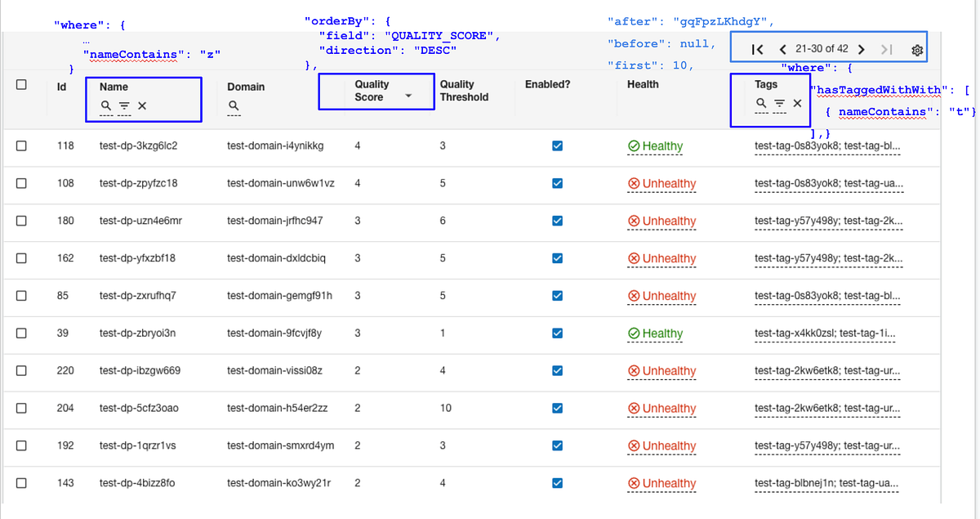This screenshot has height=519, width=980.
Task: Click Unhealthy status text for test-dp-5cfz3oao
Action: click(x=669, y=408)
